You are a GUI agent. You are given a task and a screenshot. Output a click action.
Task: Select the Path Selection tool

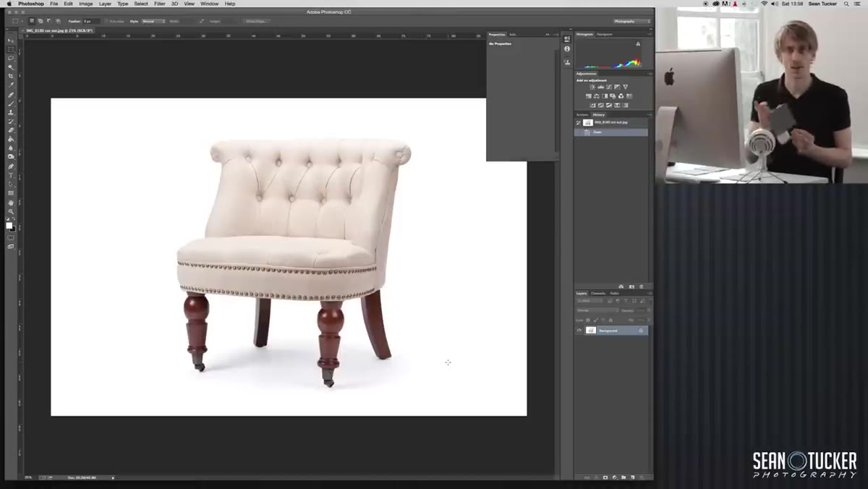[11, 184]
